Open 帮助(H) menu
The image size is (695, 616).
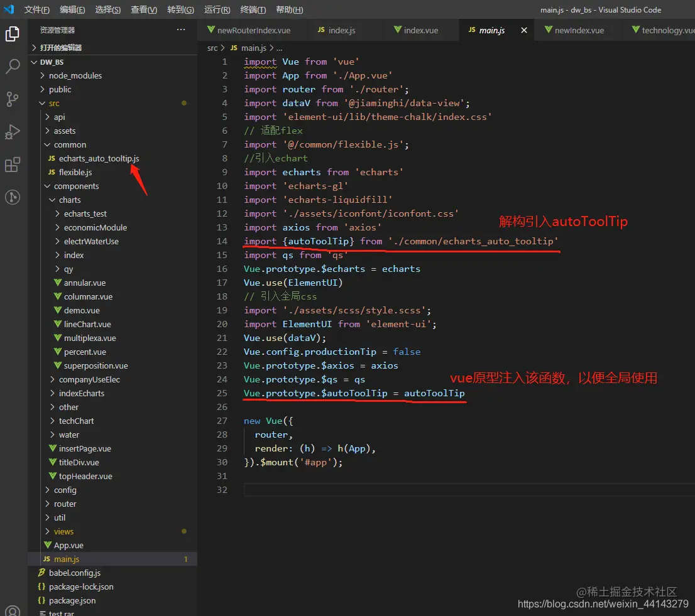point(289,10)
